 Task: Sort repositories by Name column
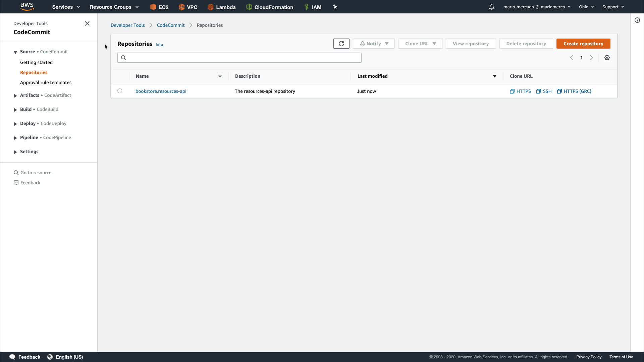(x=220, y=76)
